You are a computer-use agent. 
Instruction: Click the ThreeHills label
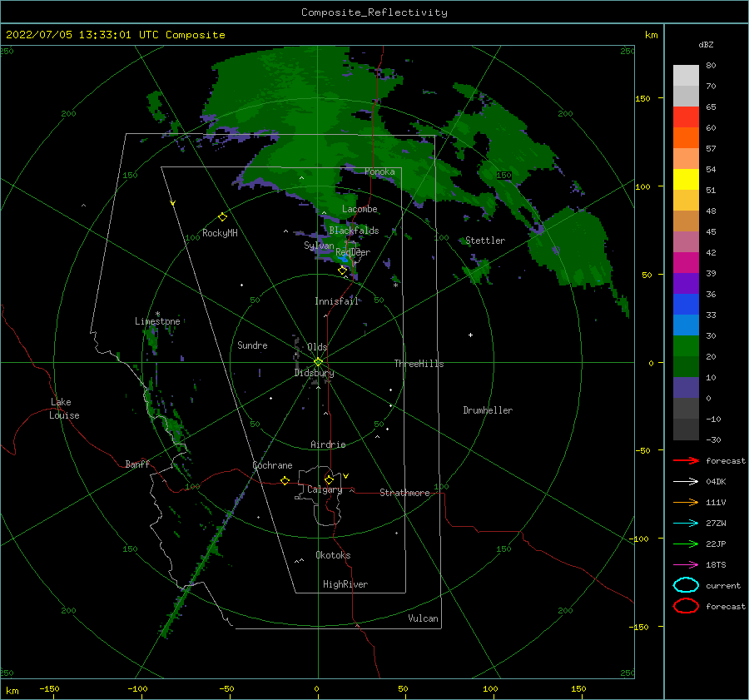(419, 364)
